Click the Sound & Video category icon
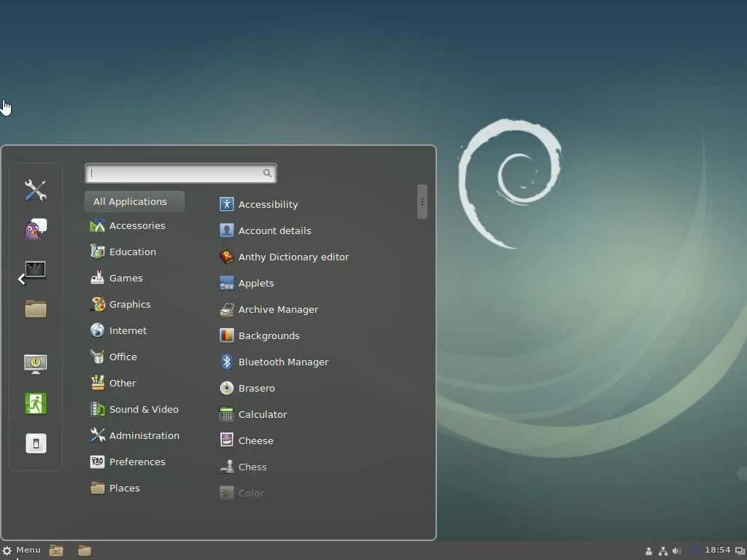 pos(97,409)
